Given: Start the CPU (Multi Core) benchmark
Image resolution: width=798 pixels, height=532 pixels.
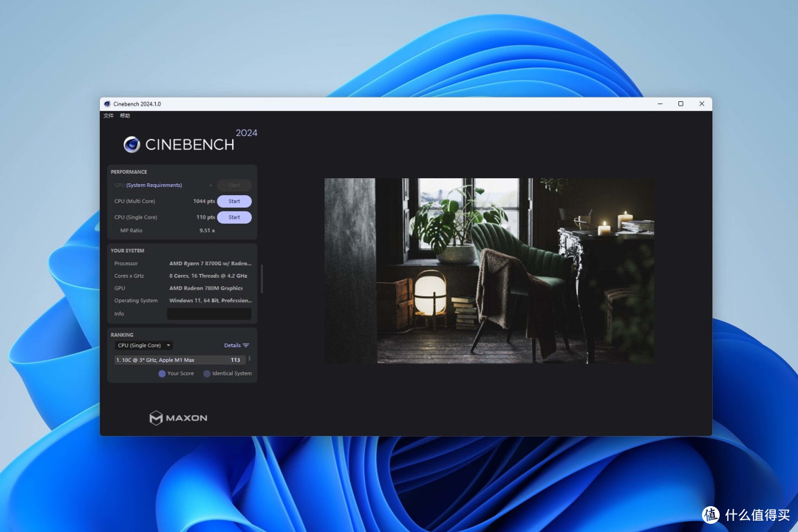Looking at the screenshot, I should 234,201.
